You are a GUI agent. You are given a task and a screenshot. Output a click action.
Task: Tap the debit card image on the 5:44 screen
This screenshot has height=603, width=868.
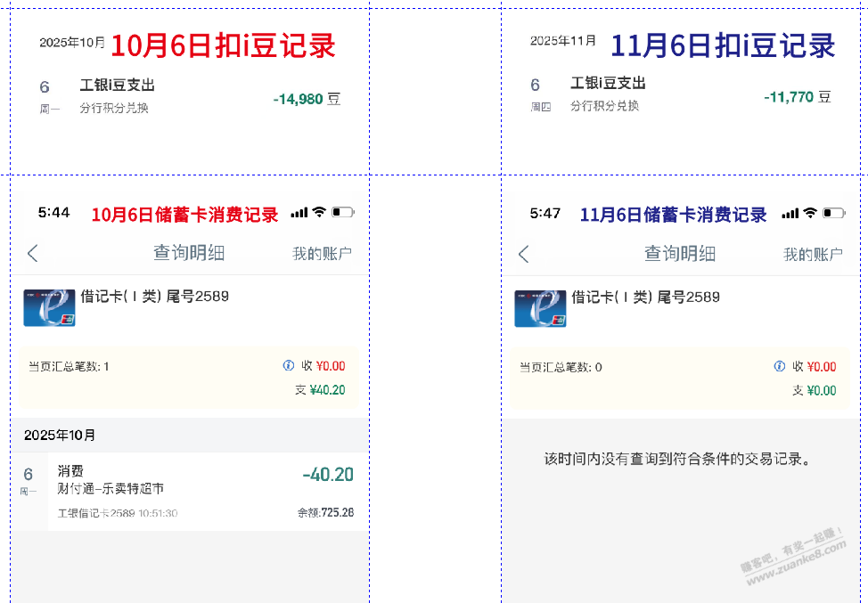(x=49, y=307)
